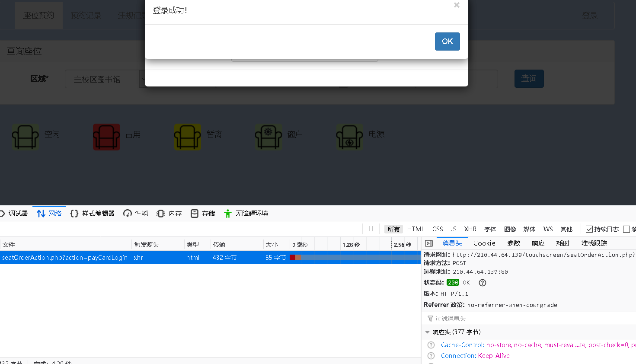The image size is (636, 364).
Task: Select the 网络 network panel tab
Action: (x=49, y=214)
